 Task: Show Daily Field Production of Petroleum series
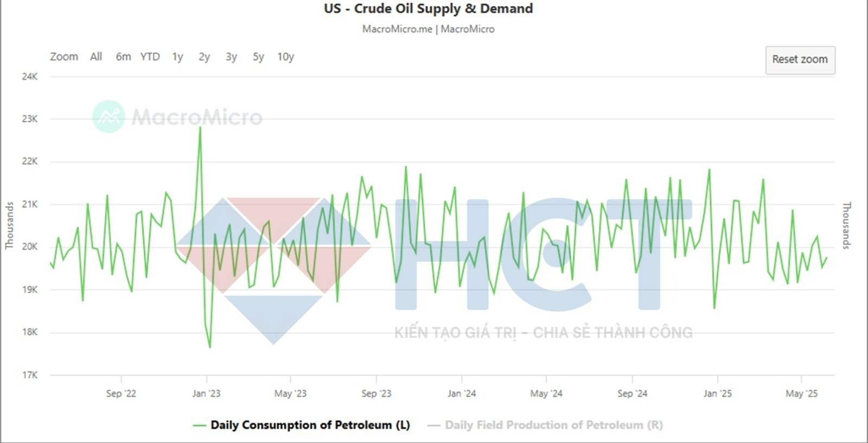553,425
